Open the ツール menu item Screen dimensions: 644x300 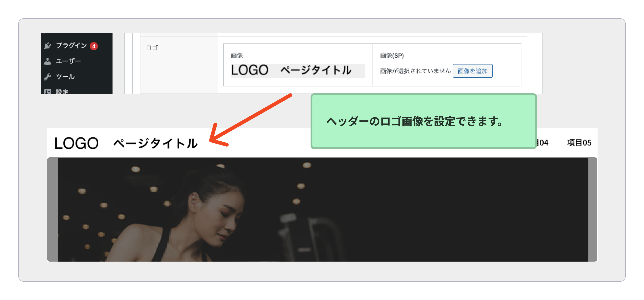coord(65,77)
